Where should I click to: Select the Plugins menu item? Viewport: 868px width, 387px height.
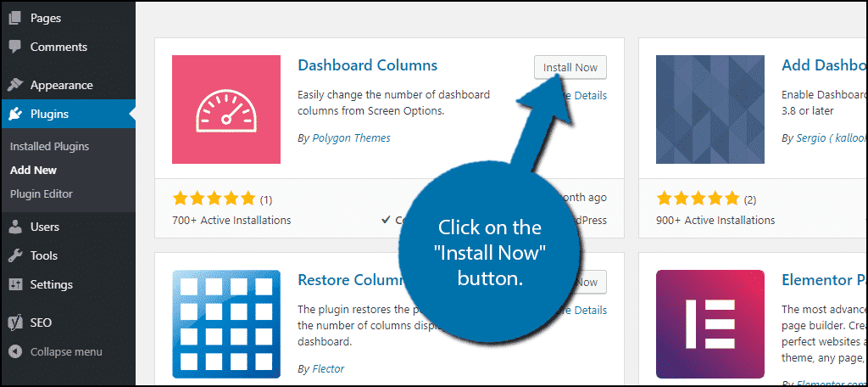coord(68,115)
